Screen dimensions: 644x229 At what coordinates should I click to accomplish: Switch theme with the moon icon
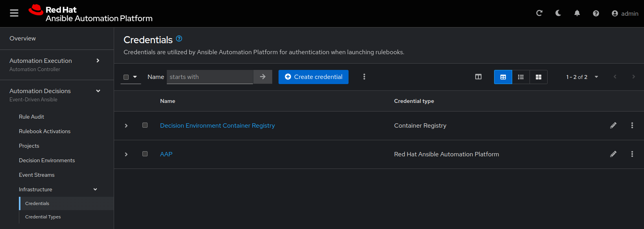(558, 13)
